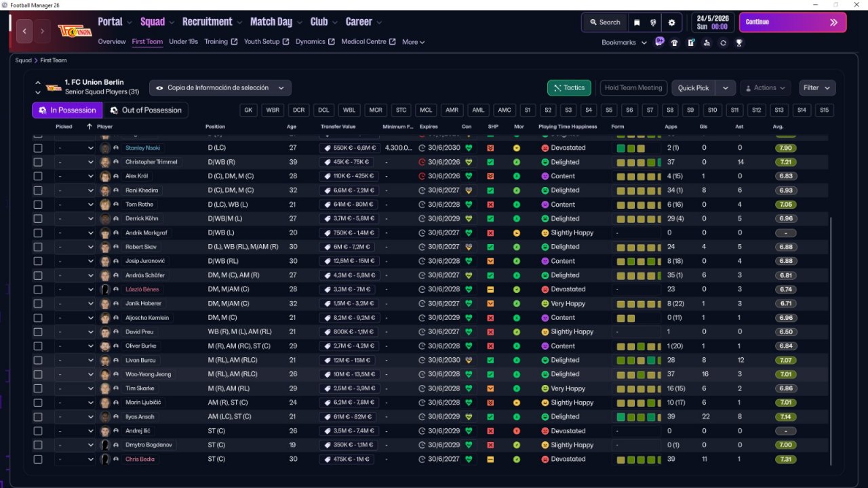The width and height of the screenshot is (868, 488).
Task: Check the box for Rani Khedira
Action: click(38, 190)
